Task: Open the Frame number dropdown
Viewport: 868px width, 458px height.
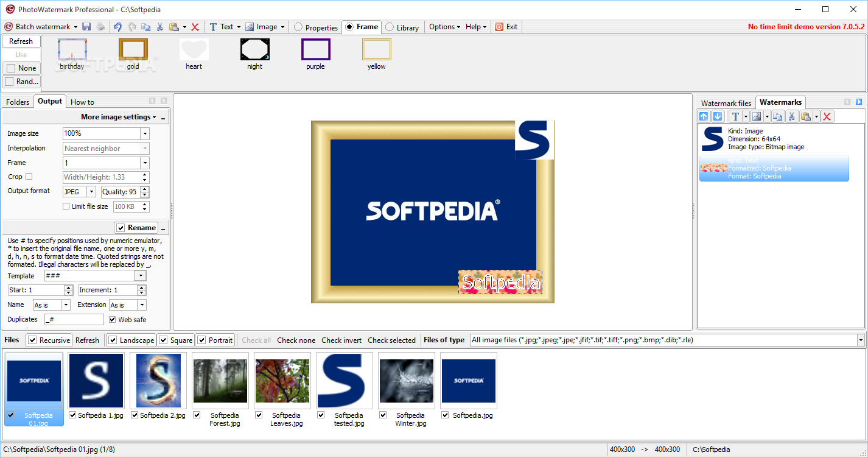Action: point(145,163)
